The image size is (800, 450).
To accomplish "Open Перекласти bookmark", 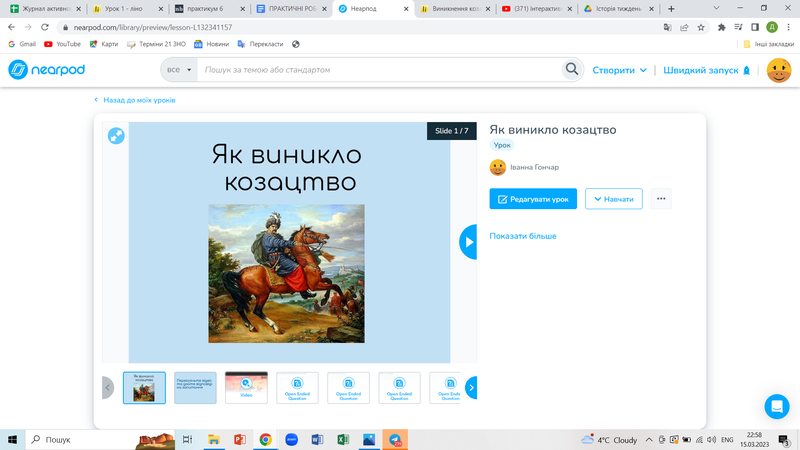I will pos(260,44).
